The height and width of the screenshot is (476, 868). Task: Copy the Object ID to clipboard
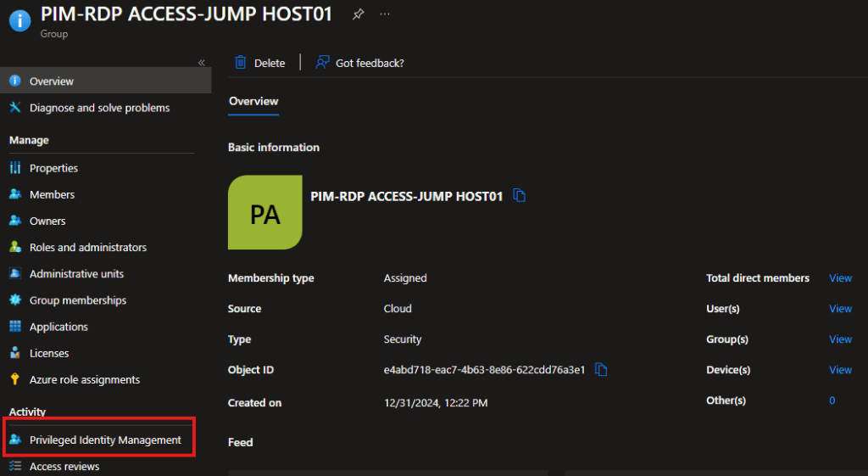601,369
